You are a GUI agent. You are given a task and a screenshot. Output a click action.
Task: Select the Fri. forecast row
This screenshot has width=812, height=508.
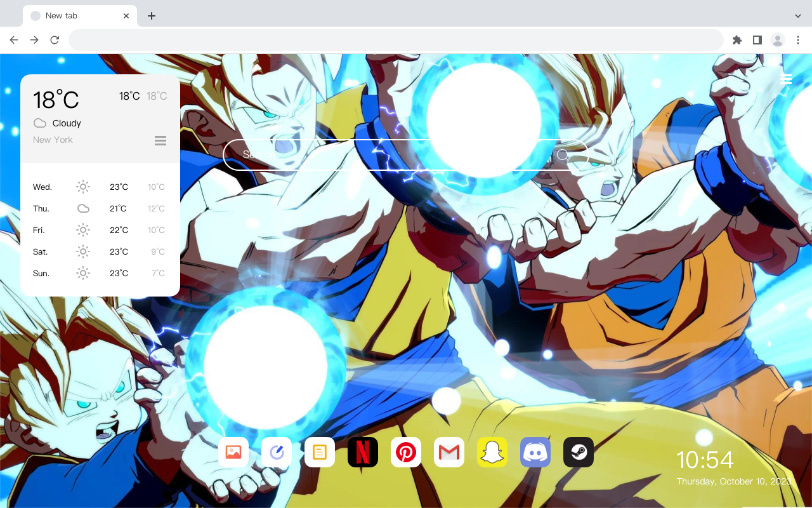click(100, 230)
